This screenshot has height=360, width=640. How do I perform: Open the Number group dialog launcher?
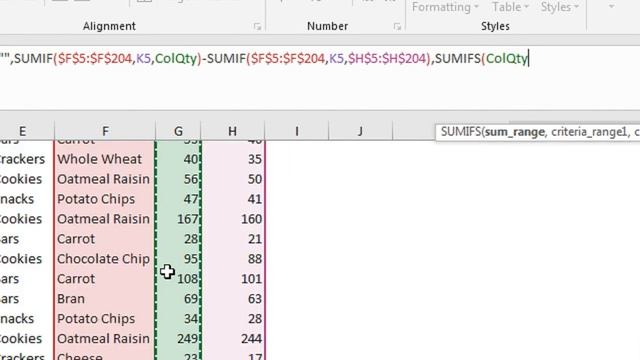pyautogui.click(x=397, y=27)
